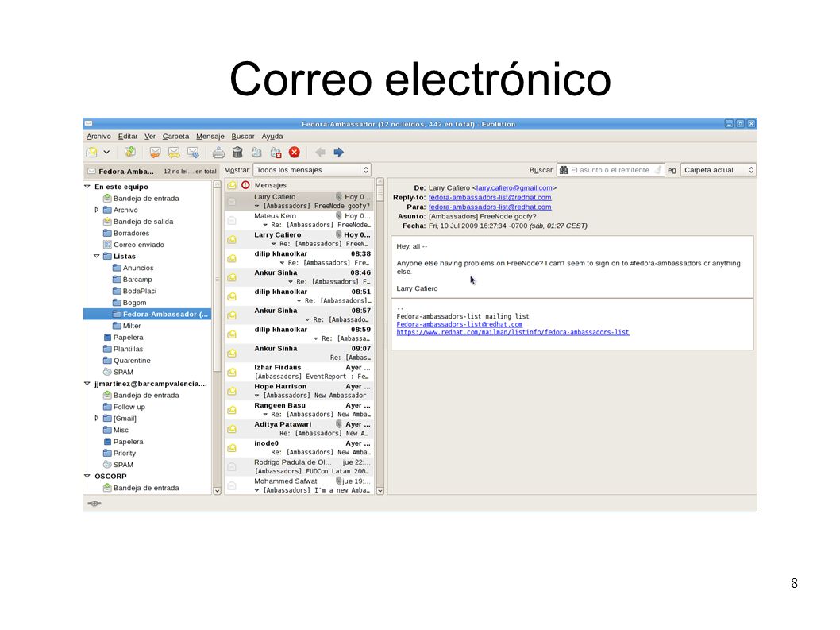Collapse the jjmartinez@barcampvalencia account section

(x=87, y=384)
